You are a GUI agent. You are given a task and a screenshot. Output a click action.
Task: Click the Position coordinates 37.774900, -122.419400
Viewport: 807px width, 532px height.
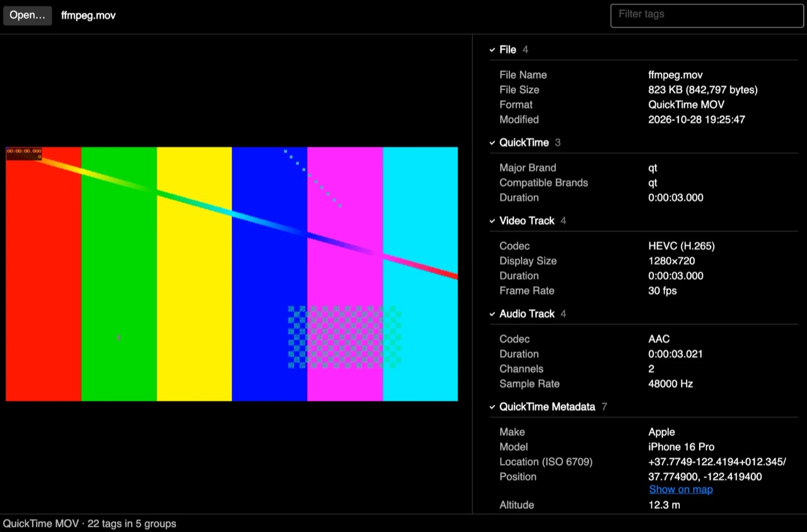click(x=705, y=477)
